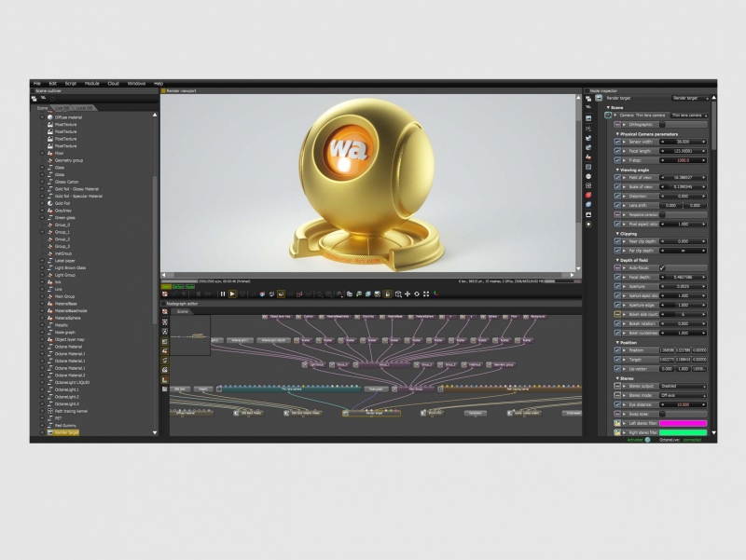Click the Diffuse material sphere icon

[x=49, y=117]
